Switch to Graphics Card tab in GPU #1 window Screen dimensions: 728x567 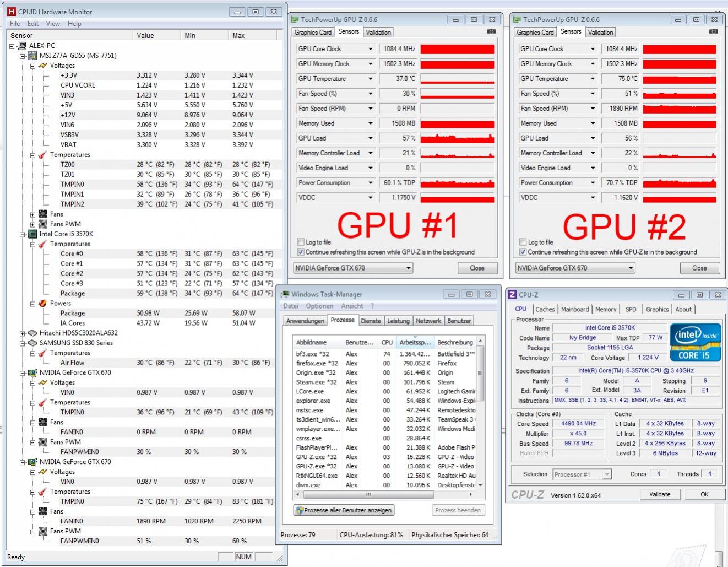[x=313, y=33]
